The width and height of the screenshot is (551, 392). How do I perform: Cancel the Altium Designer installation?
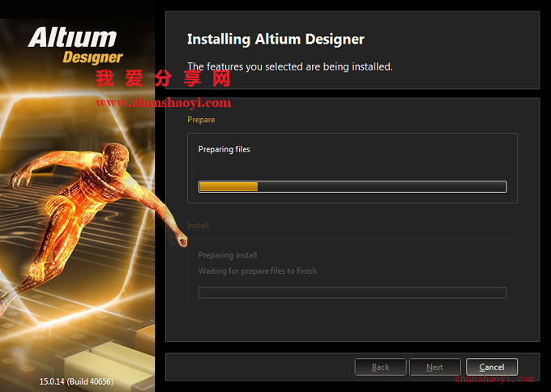pyautogui.click(x=491, y=367)
